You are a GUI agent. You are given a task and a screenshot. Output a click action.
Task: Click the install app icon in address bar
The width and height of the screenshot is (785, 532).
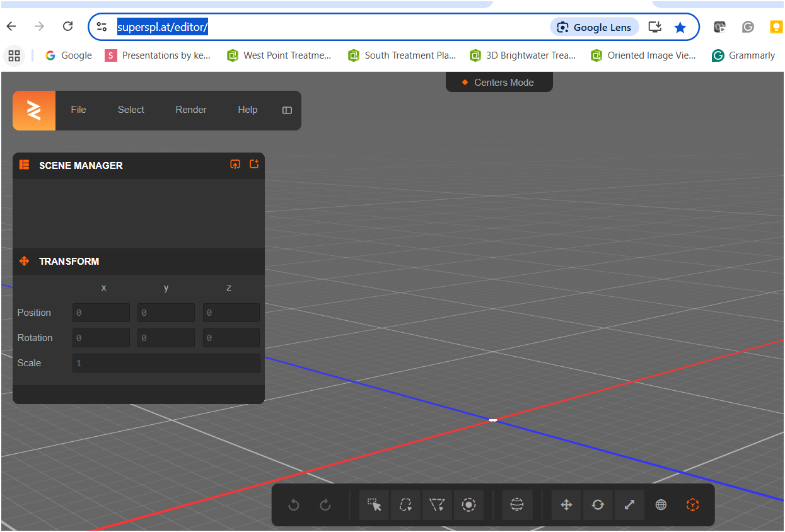click(655, 27)
